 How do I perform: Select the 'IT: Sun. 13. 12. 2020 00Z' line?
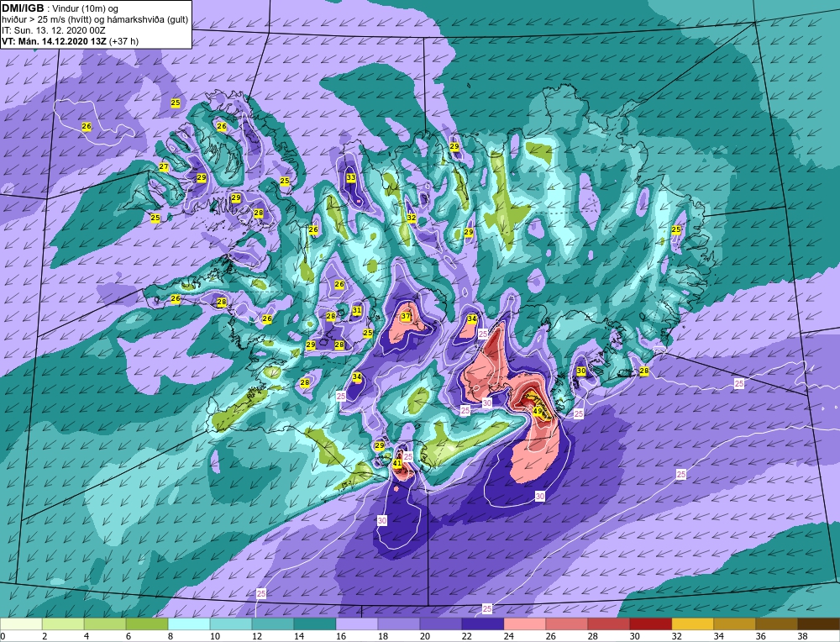point(54,30)
